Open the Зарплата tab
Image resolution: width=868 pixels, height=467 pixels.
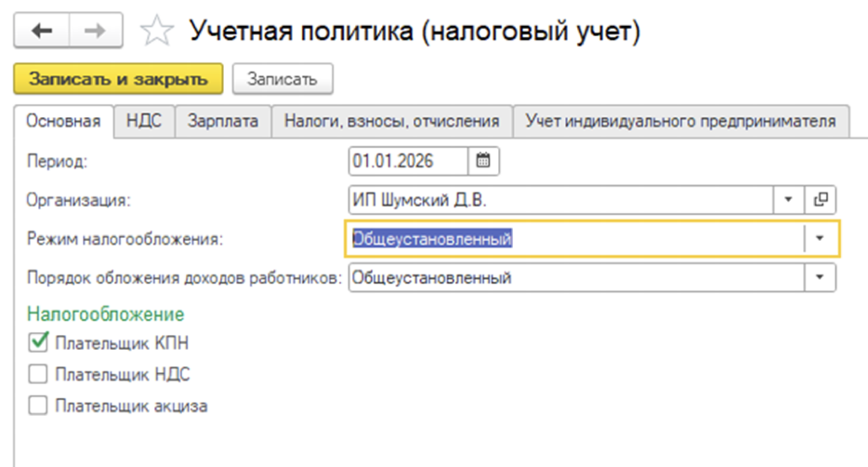point(223,121)
